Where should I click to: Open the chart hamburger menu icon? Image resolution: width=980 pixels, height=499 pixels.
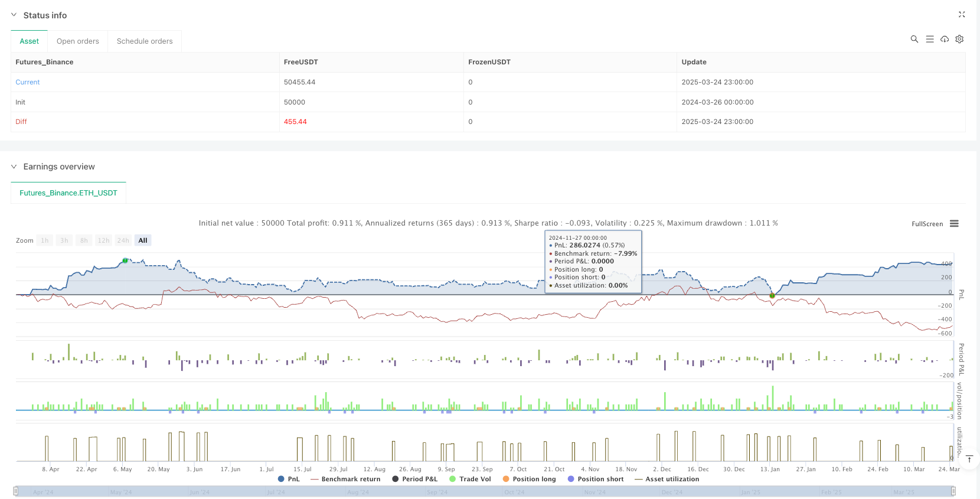[x=954, y=224]
